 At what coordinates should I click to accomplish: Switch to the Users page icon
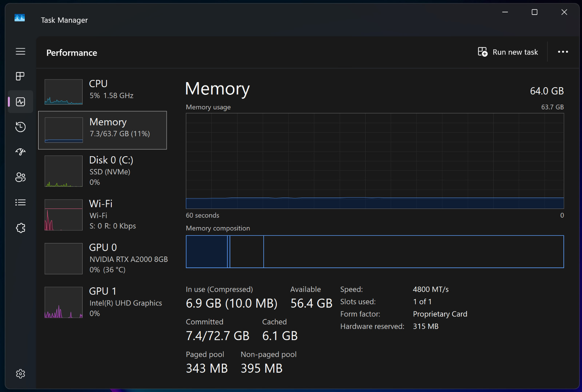tap(20, 177)
